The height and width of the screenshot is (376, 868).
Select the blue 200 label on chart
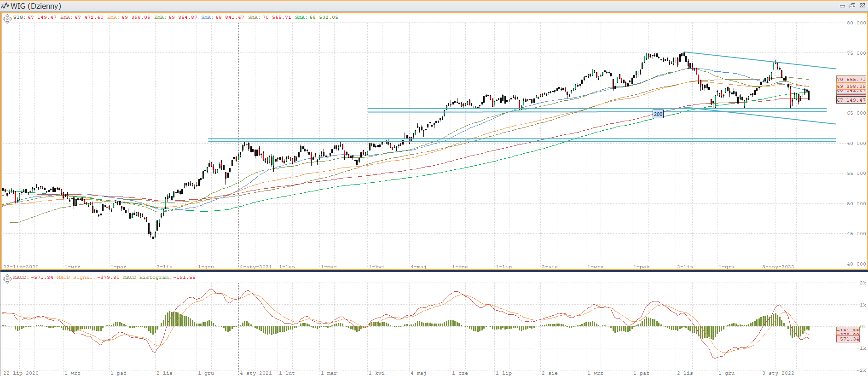click(658, 114)
